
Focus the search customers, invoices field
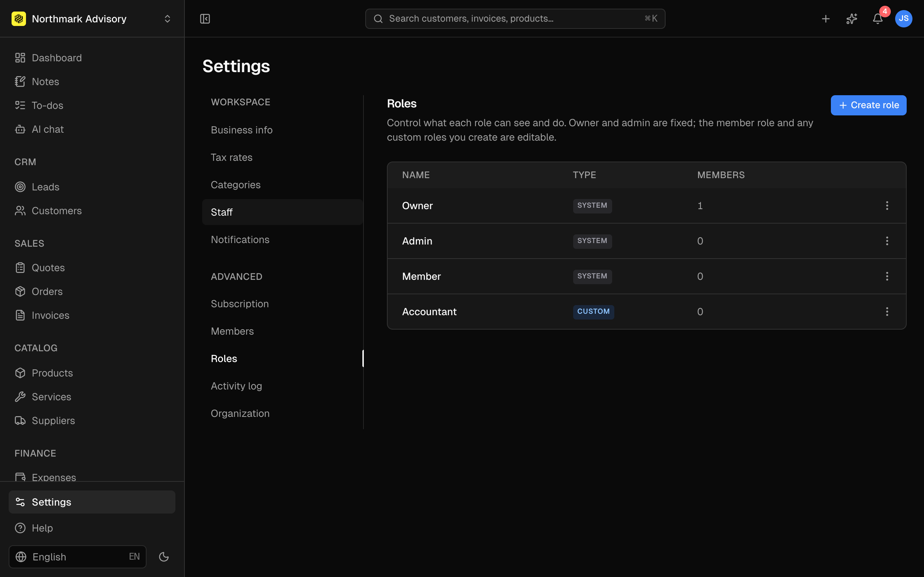[515, 19]
